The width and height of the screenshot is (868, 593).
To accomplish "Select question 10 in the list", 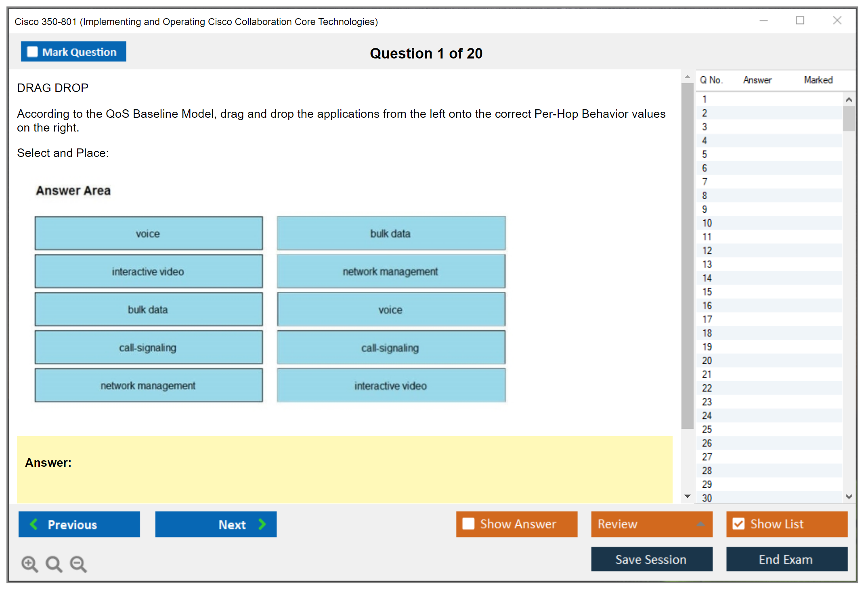I will click(x=707, y=223).
